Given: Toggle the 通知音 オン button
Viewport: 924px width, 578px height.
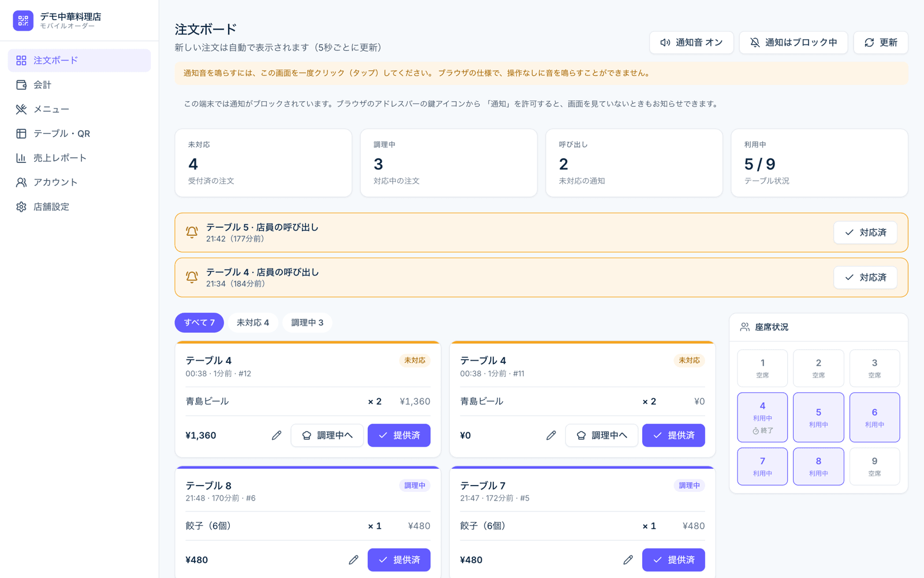Looking at the screenshot, I should pyautogui.click(x=691, y=43).
